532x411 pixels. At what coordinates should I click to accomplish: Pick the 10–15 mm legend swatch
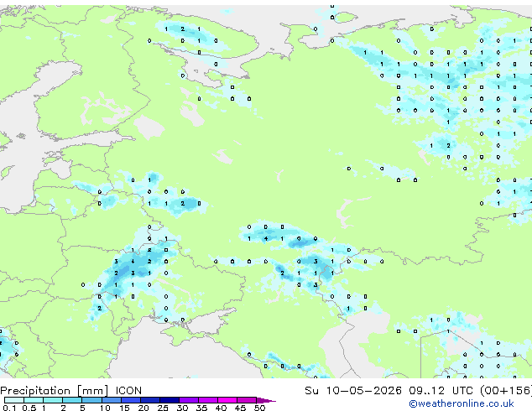point(111,400)
